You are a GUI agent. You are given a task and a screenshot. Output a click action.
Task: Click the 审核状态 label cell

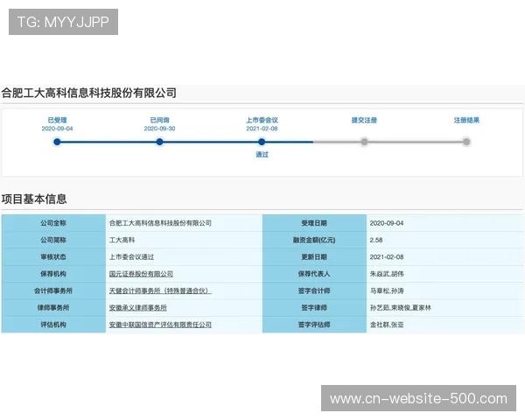click(53, 257)
